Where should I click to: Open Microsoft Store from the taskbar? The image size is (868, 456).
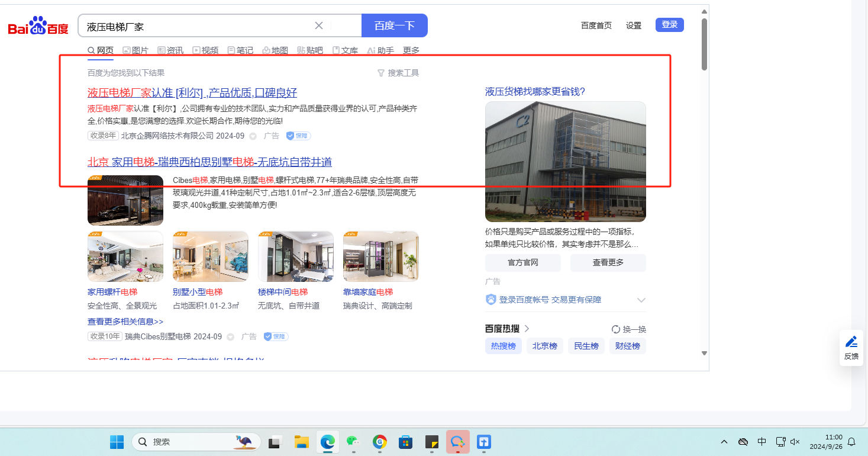point(405,442)
